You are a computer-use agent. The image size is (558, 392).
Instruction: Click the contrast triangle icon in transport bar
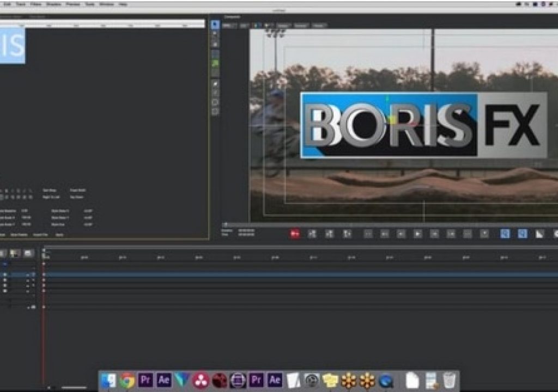pos(539,234)
